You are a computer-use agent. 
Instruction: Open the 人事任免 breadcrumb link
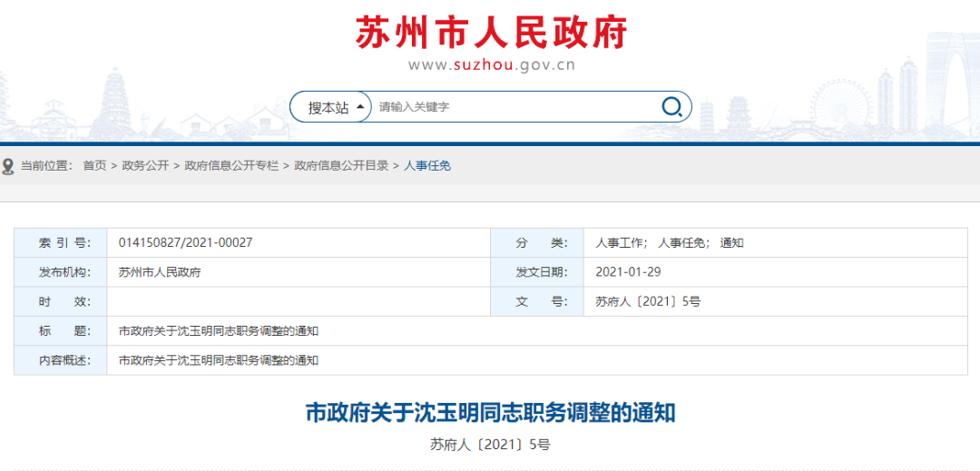tap(426, 165)
